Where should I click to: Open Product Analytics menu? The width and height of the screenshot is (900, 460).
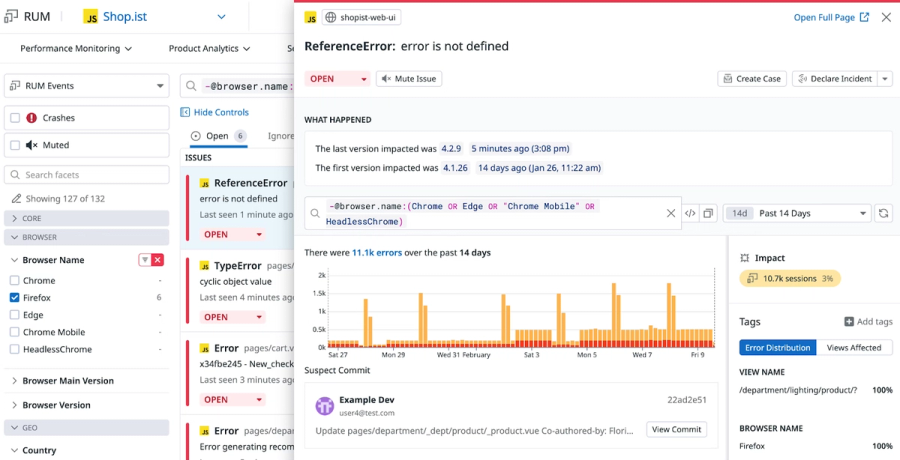[209, 49]
